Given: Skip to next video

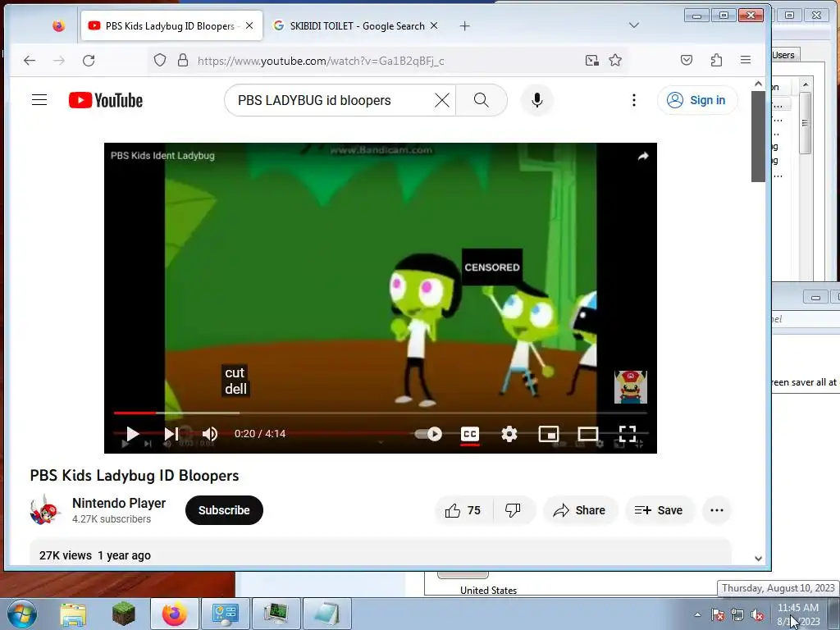Looking at the screenshot, I should (x=171, y=434).
